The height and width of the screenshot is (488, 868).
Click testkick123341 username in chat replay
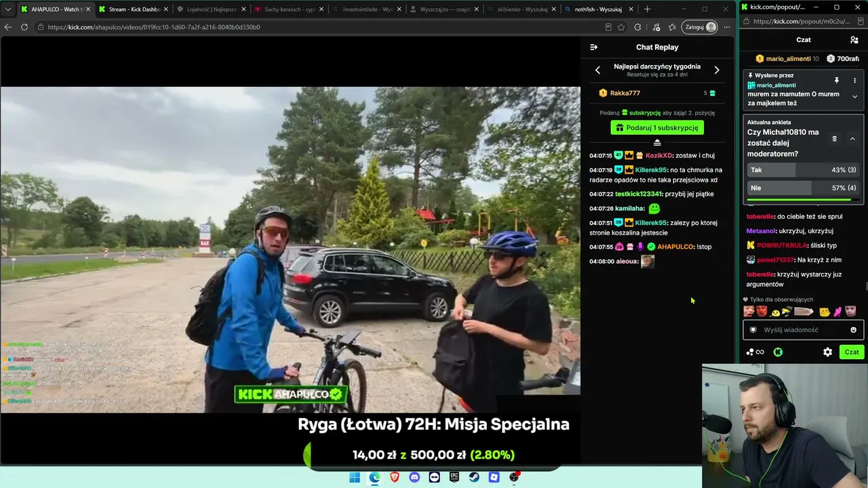(638, 194)
